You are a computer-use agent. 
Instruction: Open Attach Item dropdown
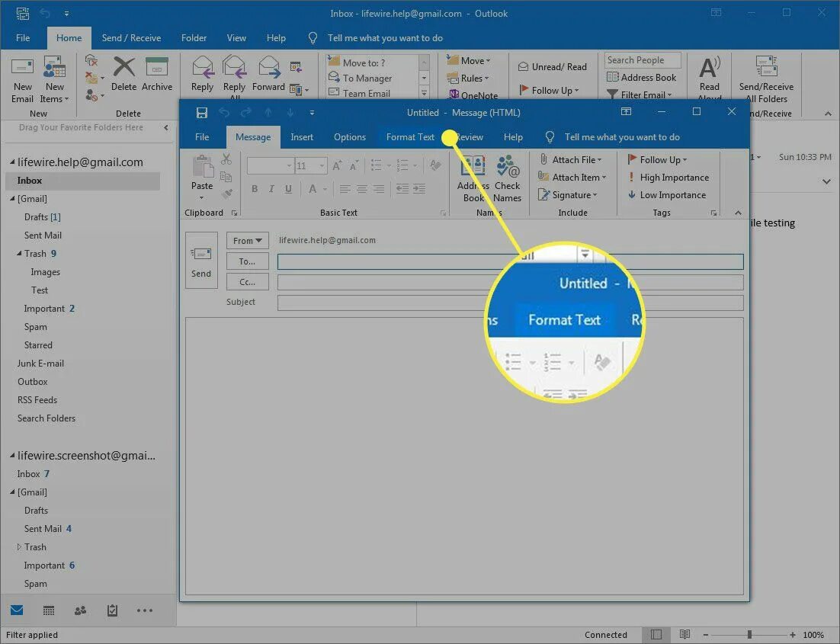(572, 178)
